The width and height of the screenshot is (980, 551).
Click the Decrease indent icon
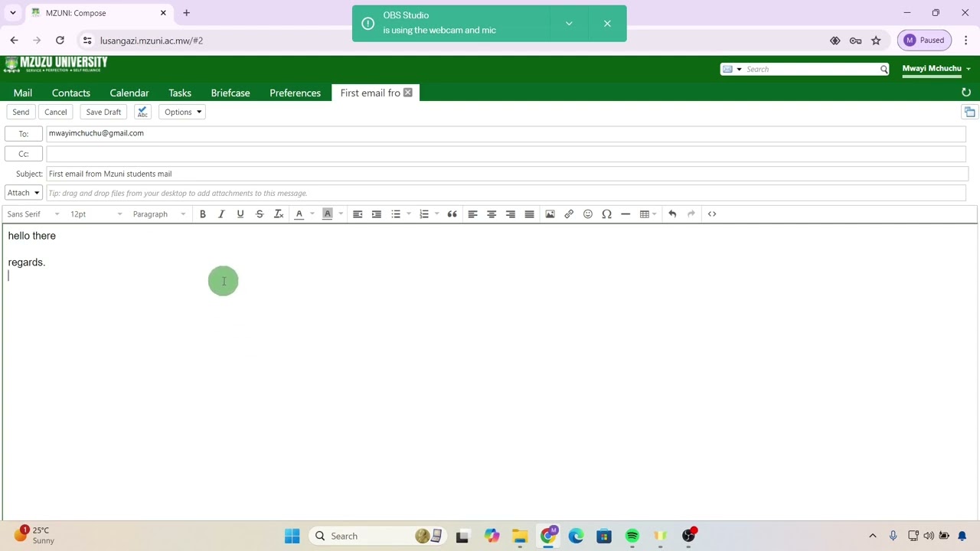click(x=358, y=214)
